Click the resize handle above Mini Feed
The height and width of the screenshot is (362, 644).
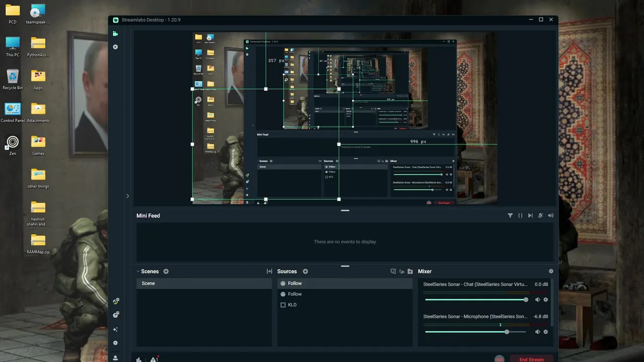pyautogui.click(x=345, y=210)
